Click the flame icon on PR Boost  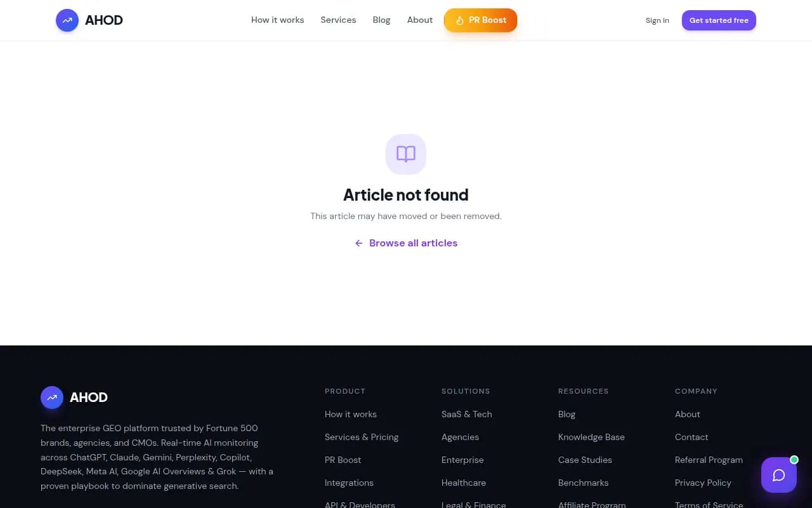460,20
